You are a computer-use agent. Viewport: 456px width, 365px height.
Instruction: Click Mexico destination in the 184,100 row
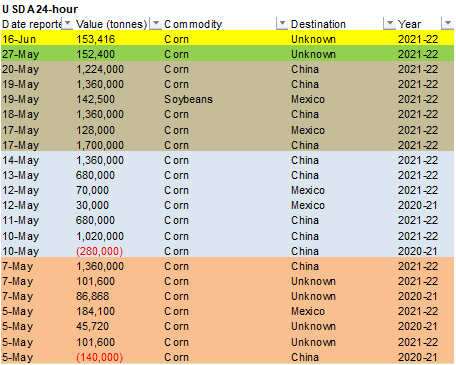[308, 311]
